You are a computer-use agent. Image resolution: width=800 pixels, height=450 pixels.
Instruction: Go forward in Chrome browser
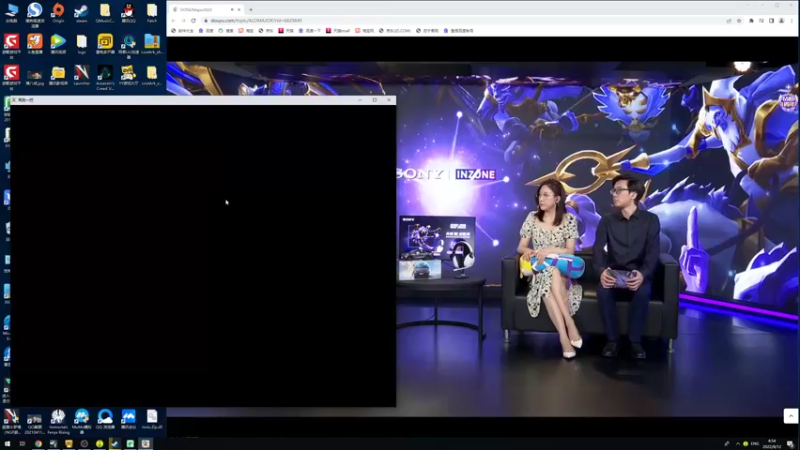pos(183,21)
